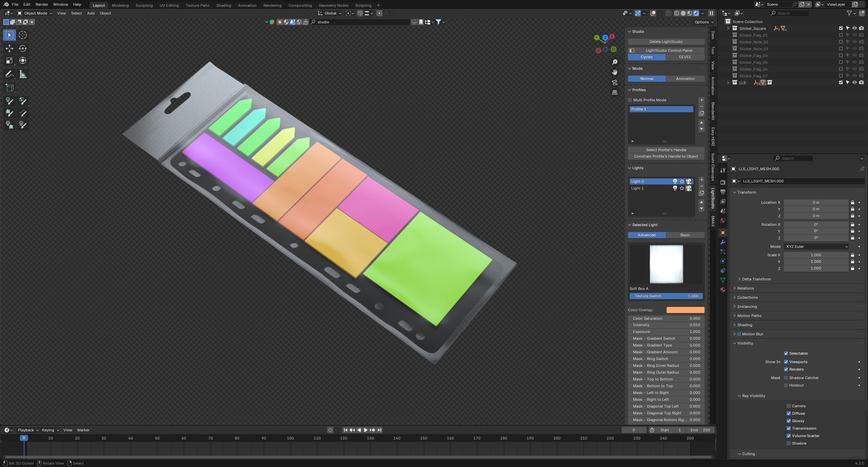Screen dimensions: 868x467
Task: Select the Transform tool in toolbar
Action: [x=23, y=61]
